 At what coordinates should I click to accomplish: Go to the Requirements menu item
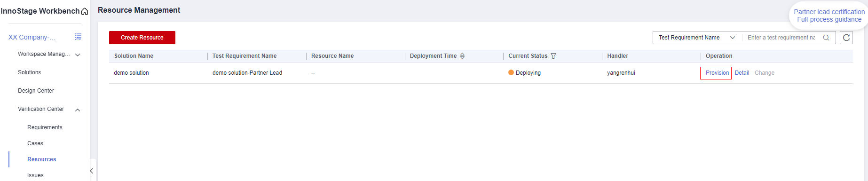(45, 127)
